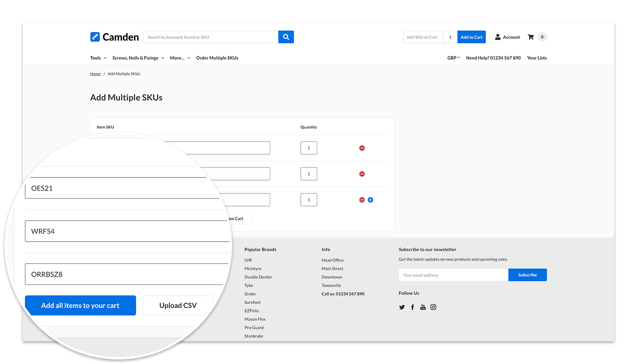Add a new SKU row with plus icon

point(370,200)
